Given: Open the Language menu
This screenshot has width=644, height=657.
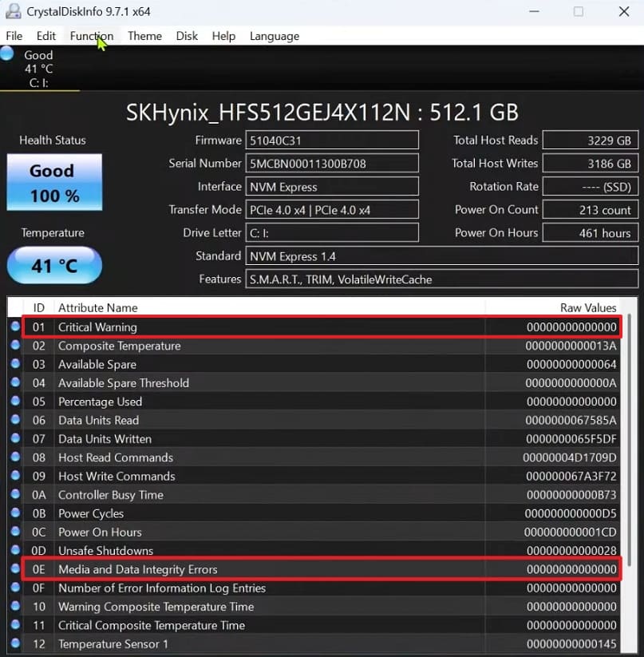Looking at the screenshot, I should click(x=275, y=36).
